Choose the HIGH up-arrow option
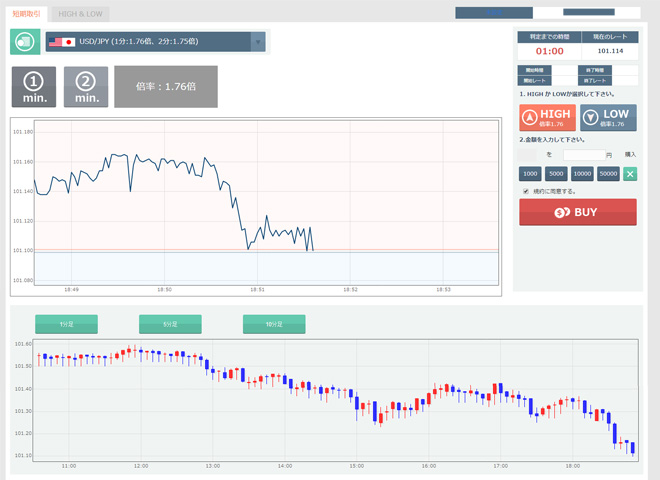This screenshot has width=660, height=480. click(547, 118)
